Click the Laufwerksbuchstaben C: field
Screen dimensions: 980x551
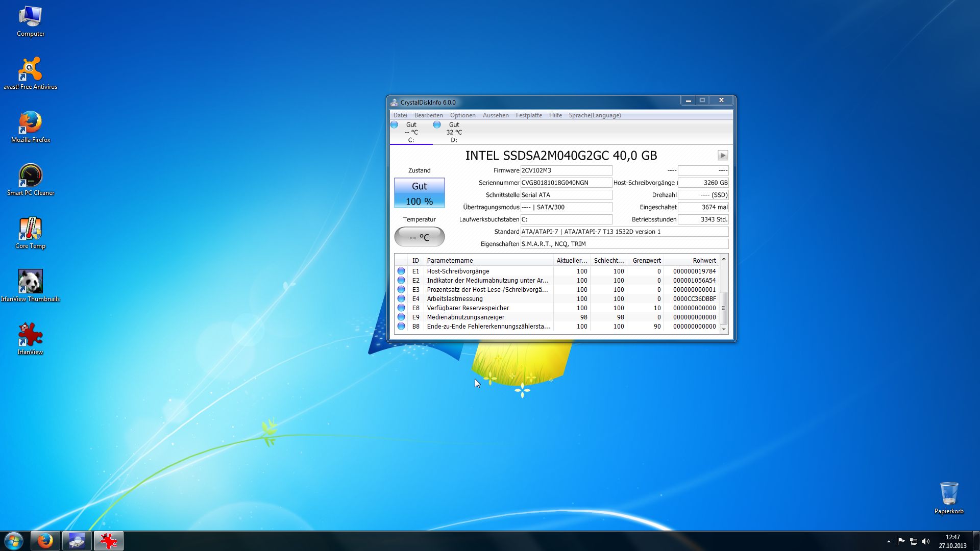[566, 219]
